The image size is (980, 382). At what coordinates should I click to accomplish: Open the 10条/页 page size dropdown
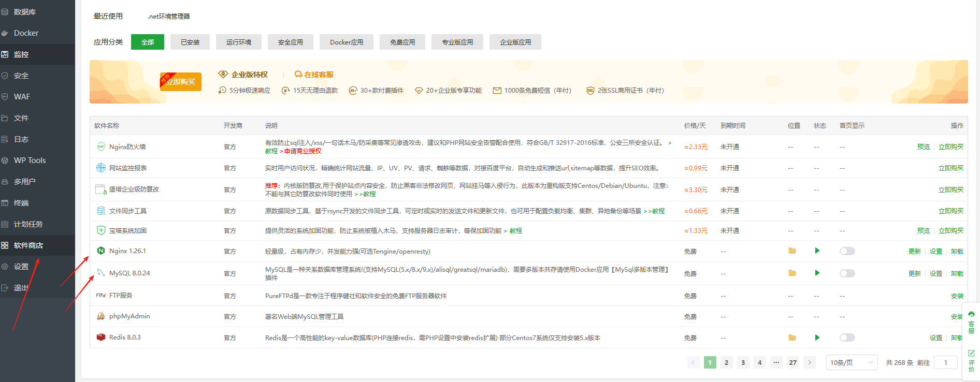[x=852, y=362]
